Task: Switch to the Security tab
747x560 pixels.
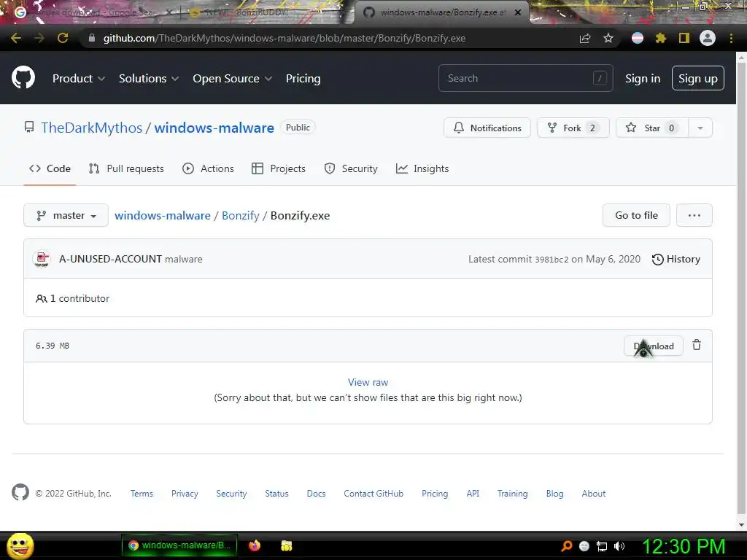Action: [351, 168]
